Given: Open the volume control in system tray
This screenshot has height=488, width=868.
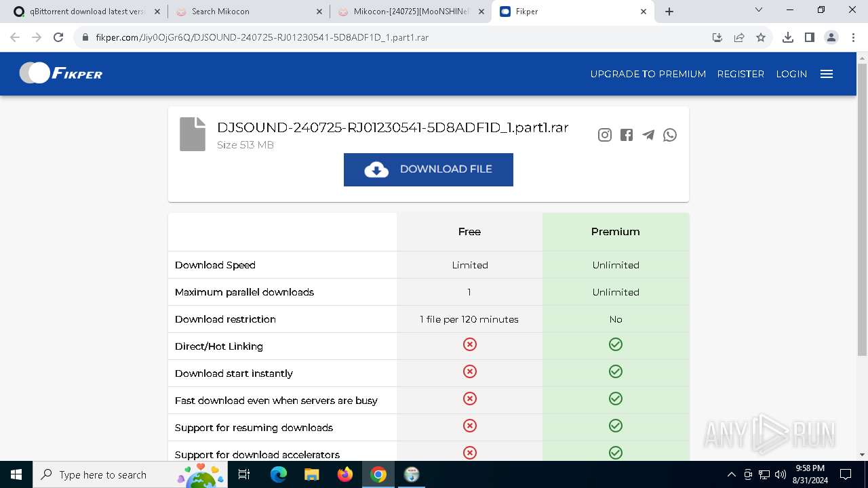Looking at the screenshot, I should click(x=781, y=474).
